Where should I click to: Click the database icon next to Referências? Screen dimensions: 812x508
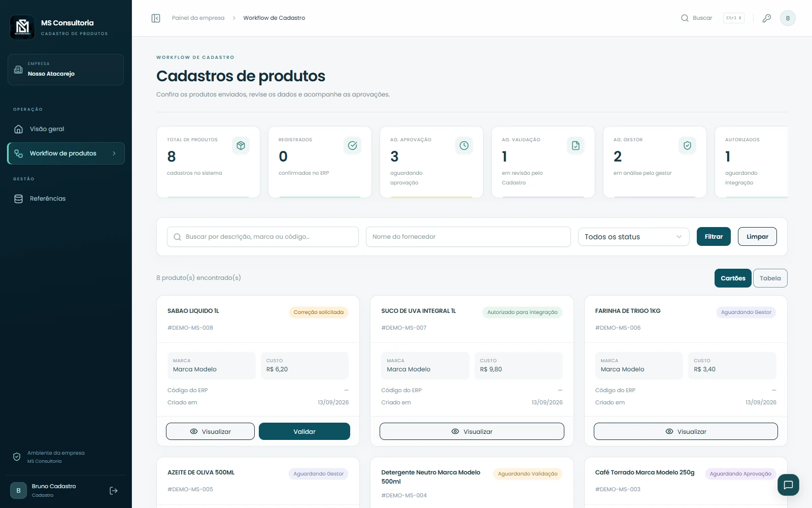(18, 199)
